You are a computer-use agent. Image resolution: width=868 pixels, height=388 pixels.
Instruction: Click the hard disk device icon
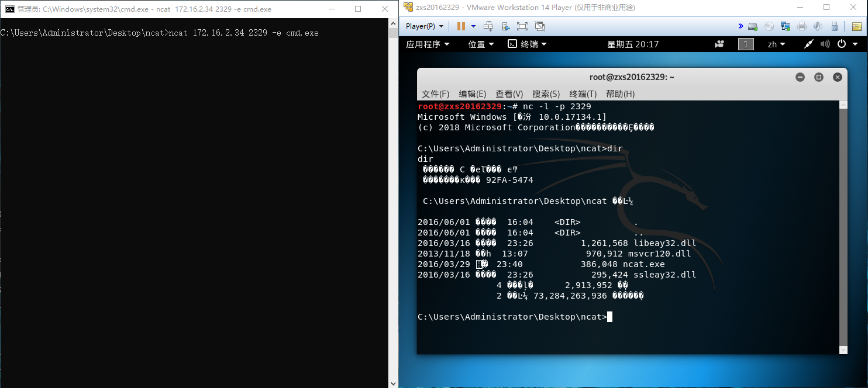click(x=753, y=26)
